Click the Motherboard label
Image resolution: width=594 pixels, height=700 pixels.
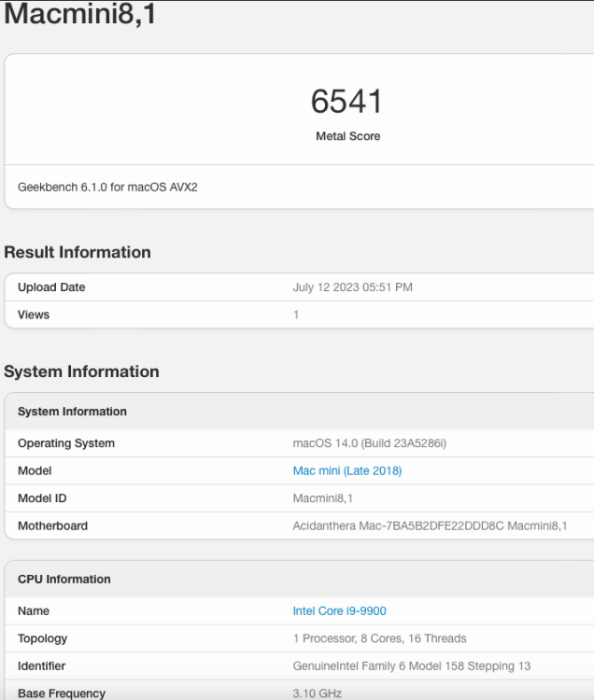pos(52,525)
